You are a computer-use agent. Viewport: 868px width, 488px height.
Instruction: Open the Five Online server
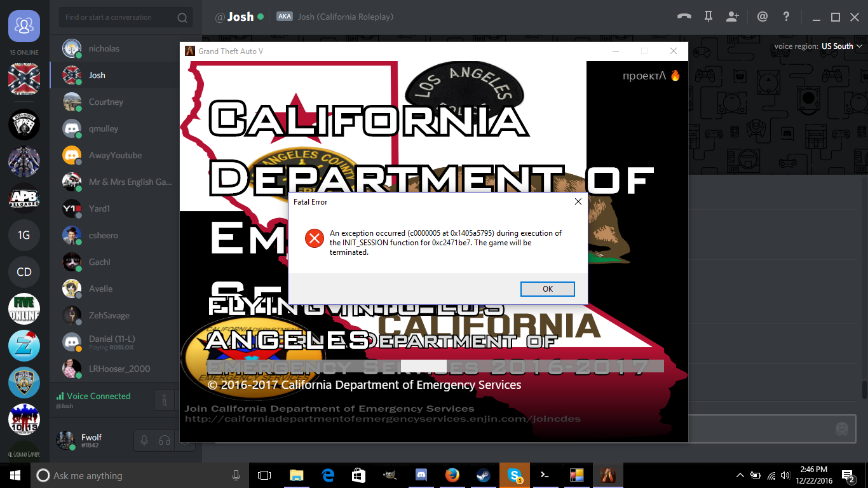point(24,309)
